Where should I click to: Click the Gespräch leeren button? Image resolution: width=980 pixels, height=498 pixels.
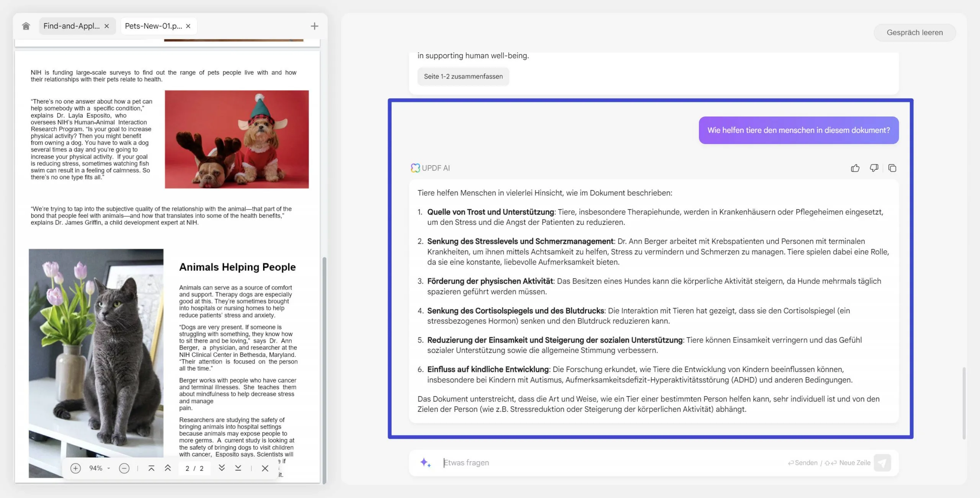[914, 33]
